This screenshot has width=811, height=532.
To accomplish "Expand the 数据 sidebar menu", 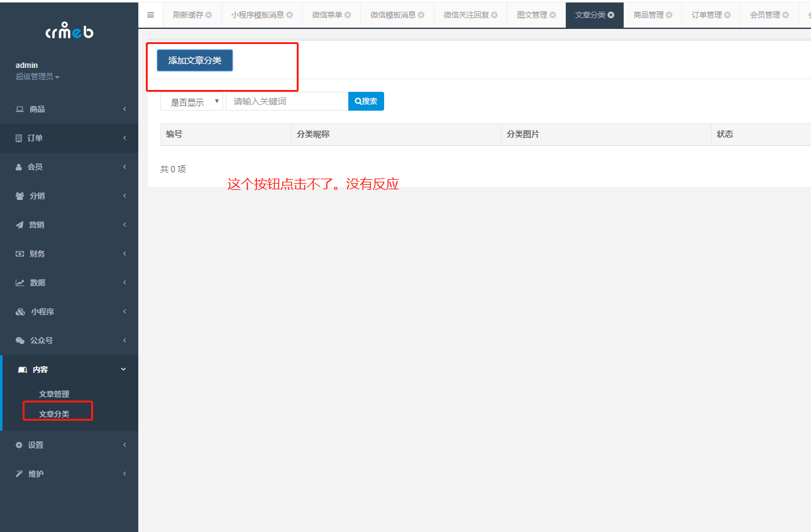I will point(69,283).
